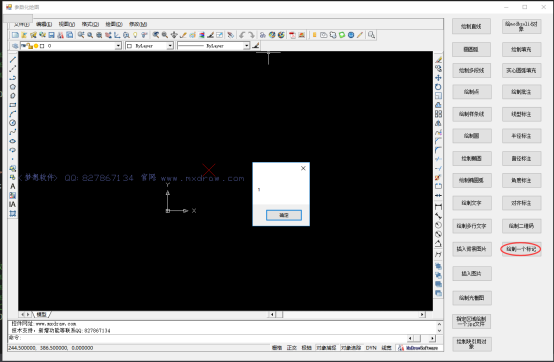554x362 pixels.
Task: Select the Polygon tool in left toolbar
Action: point(13,87)
